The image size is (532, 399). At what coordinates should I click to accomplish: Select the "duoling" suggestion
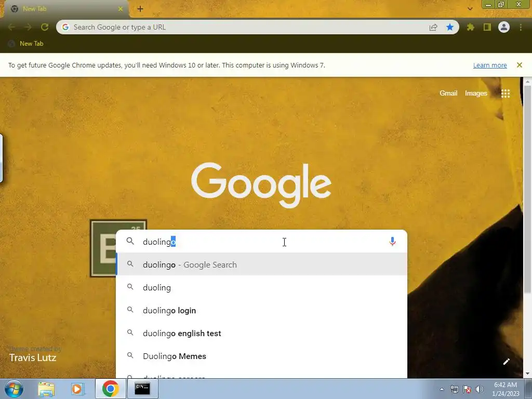[262, 287]
